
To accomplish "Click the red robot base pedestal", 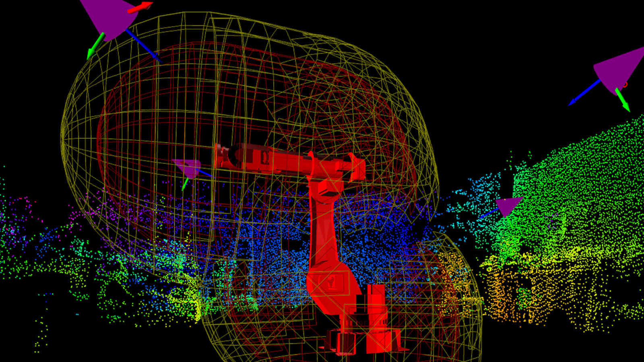I will tap(364, 322).
